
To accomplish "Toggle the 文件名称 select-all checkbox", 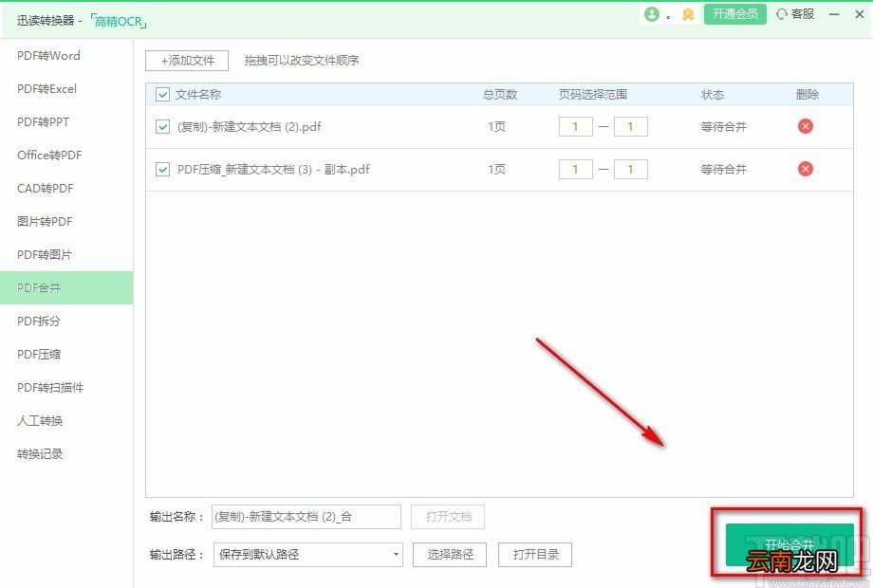I will click(x=162, y=95).
